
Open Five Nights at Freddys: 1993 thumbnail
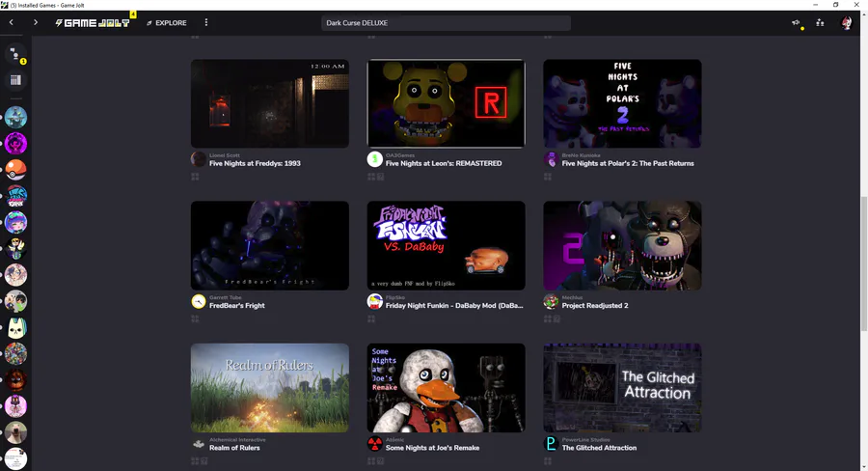click(x=270, y=103)
